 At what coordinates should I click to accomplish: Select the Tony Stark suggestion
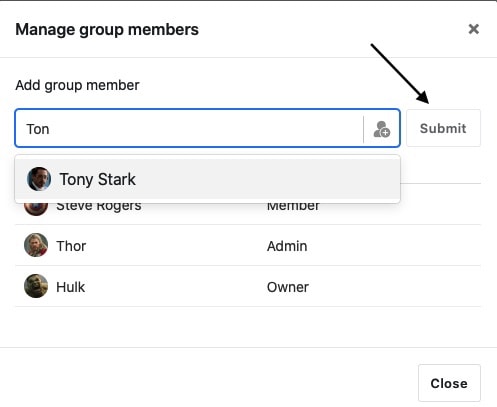[207, 179]
